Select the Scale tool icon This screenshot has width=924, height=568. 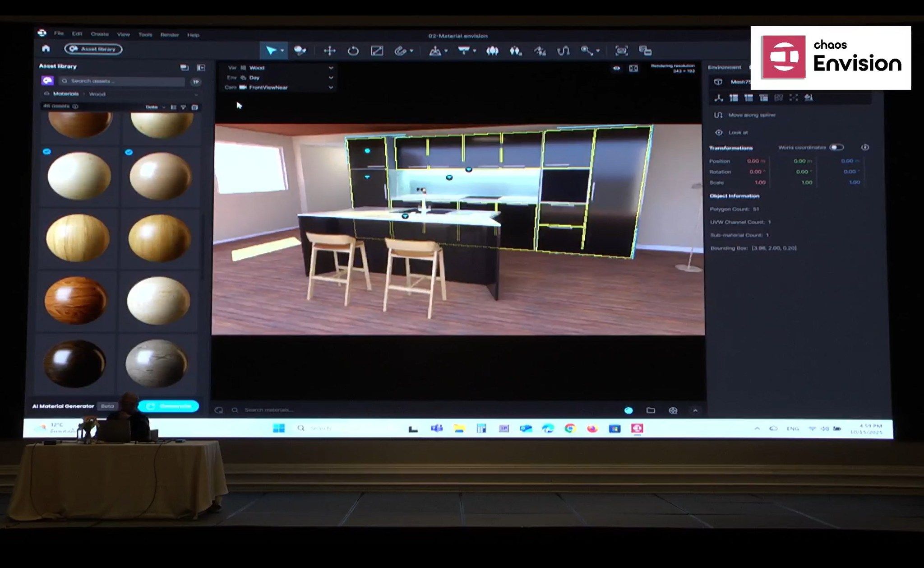point(377,51)
